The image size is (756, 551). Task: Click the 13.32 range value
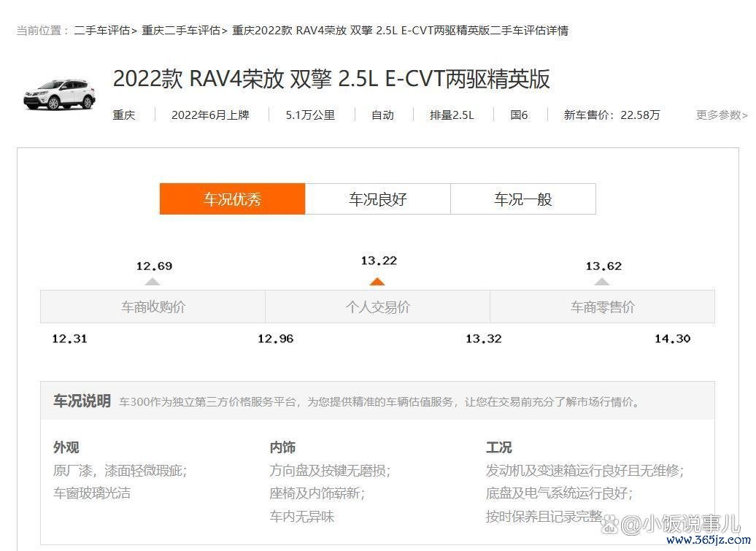tap(484, 339)
